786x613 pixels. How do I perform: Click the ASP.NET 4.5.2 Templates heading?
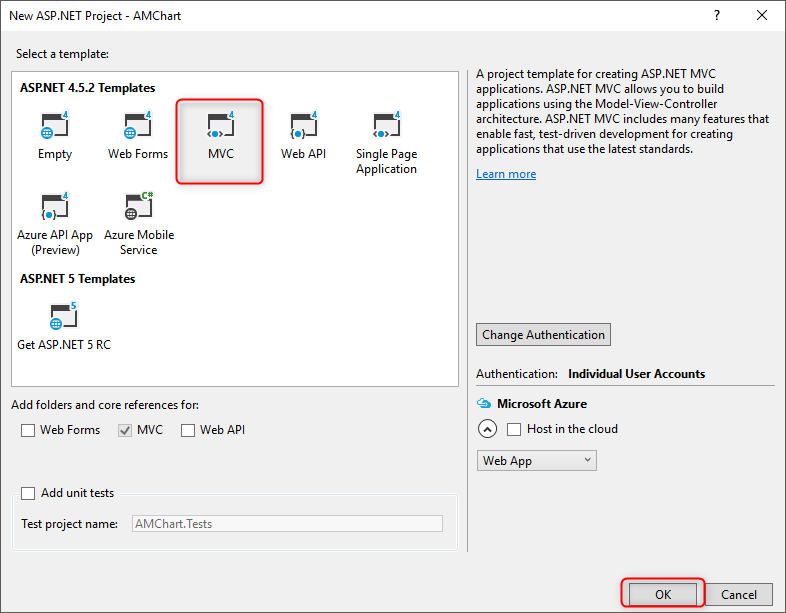click(x=88, y=88)
